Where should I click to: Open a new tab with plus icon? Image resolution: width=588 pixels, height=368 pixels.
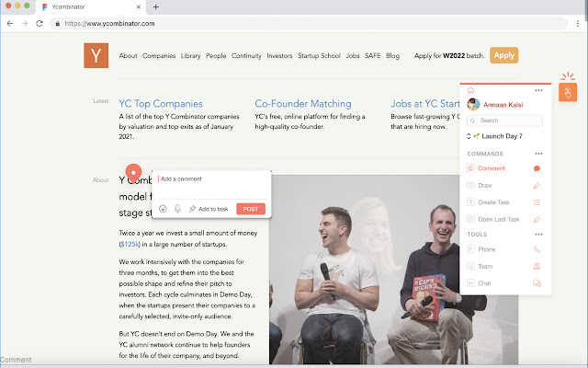click(x=156, y=6)
